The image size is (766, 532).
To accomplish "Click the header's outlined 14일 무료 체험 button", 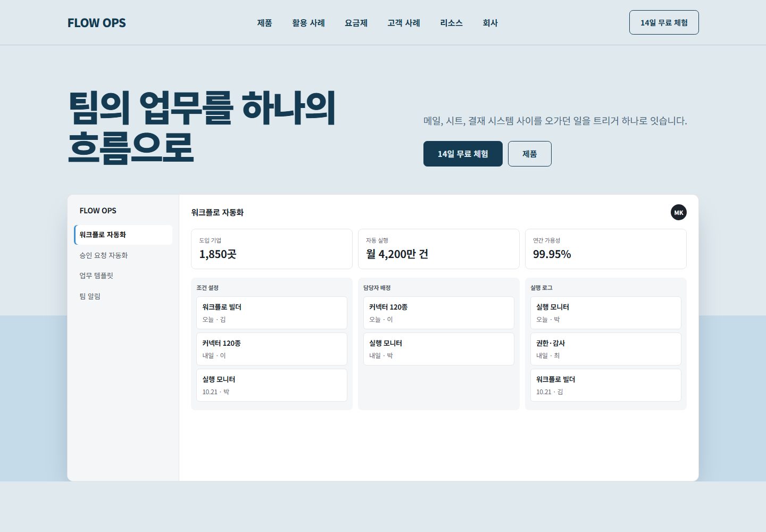I will pyautogui.click(x=664, y=22).
